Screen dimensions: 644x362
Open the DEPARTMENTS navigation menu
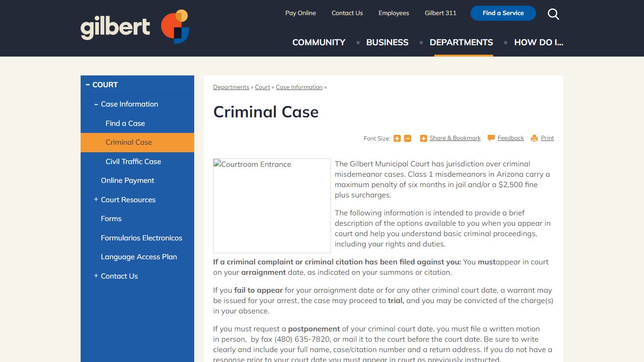coord(461,42)
